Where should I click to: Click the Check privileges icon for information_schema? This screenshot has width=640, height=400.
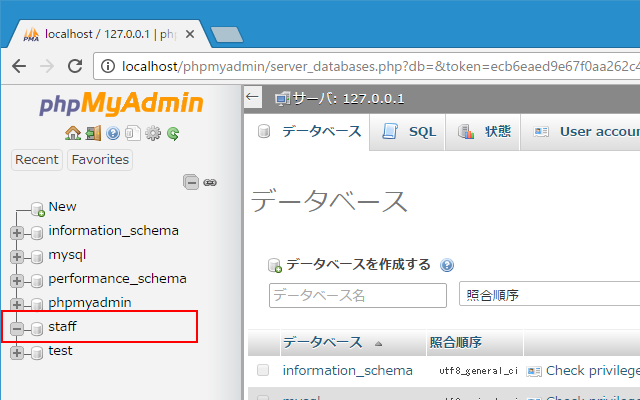pos(534,371)
